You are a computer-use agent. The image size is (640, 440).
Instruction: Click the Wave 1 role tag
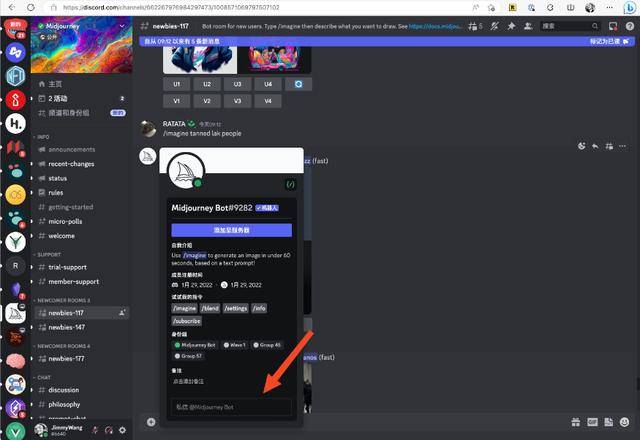click(x=234, y=345)
